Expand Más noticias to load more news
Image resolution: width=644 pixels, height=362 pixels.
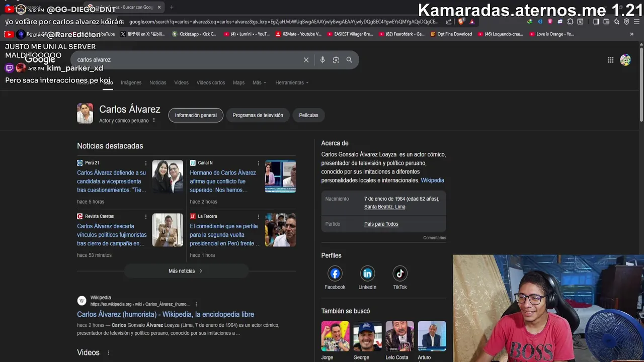coord(186,271)
